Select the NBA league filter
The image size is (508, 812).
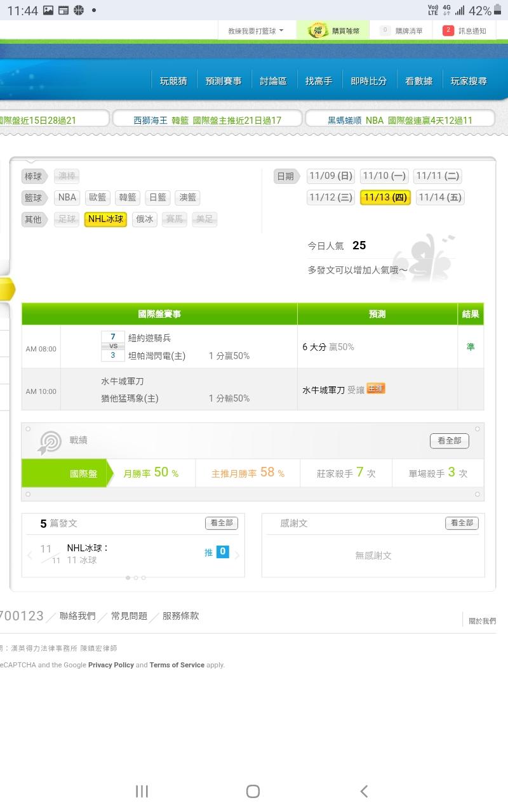tap(67, 197)
